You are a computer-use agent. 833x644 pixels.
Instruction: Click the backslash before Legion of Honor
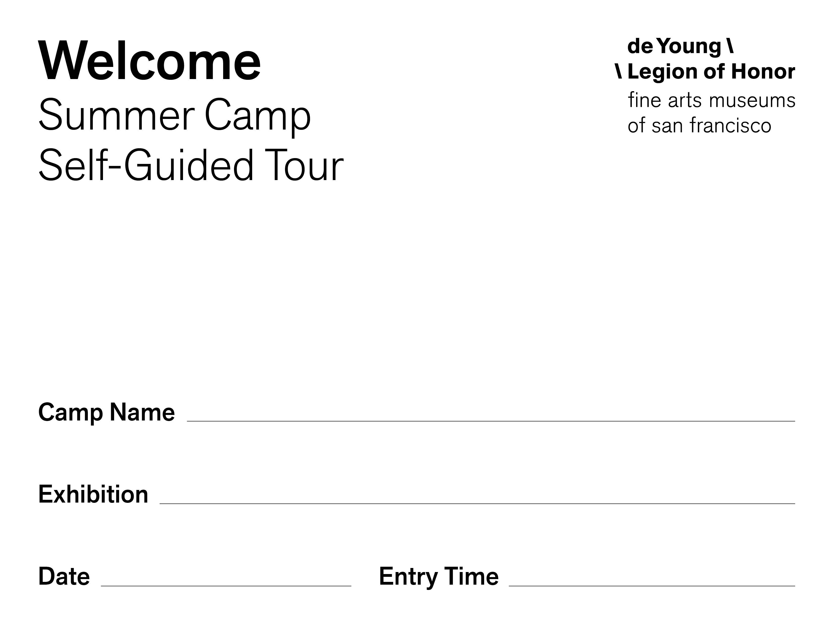click(619, 71)
